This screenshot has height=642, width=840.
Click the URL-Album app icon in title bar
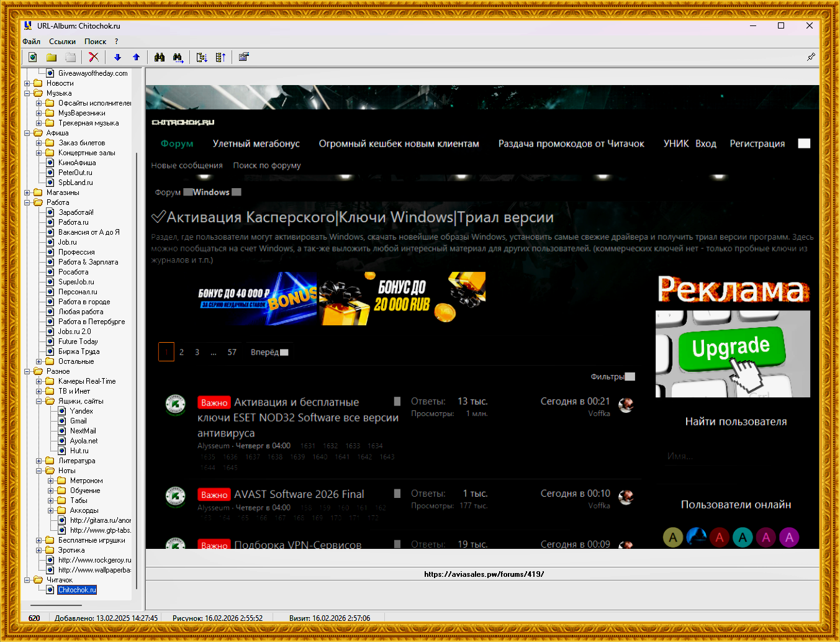click(x=28, y=25)
